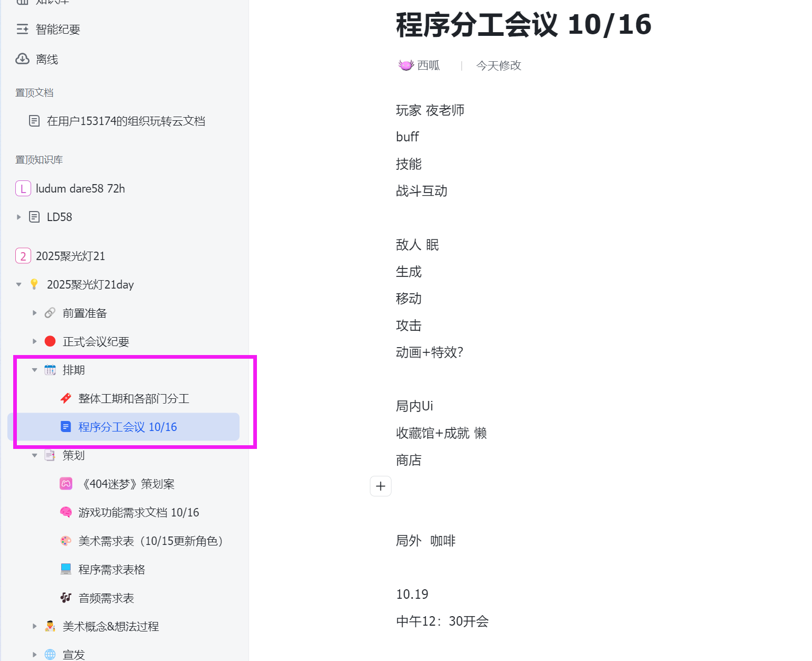Click the line 动画+特效?
Image resolution: width=812 pixels, height=661 pixels.
point(430,352)
